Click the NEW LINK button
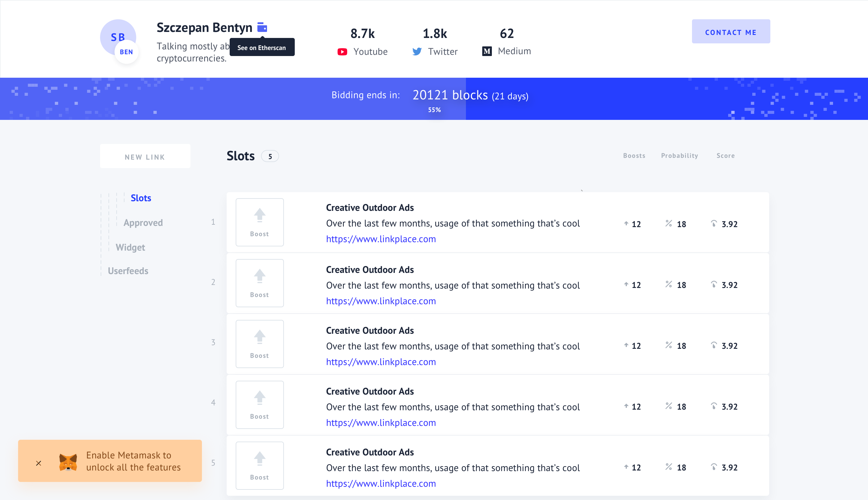868x500 pixels. 145,157
